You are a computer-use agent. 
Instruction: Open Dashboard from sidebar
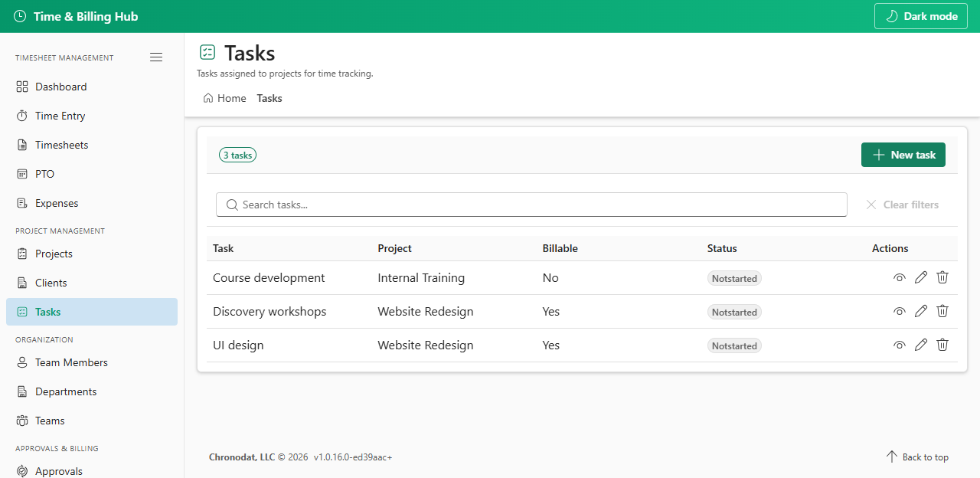(x=92, y=87)
